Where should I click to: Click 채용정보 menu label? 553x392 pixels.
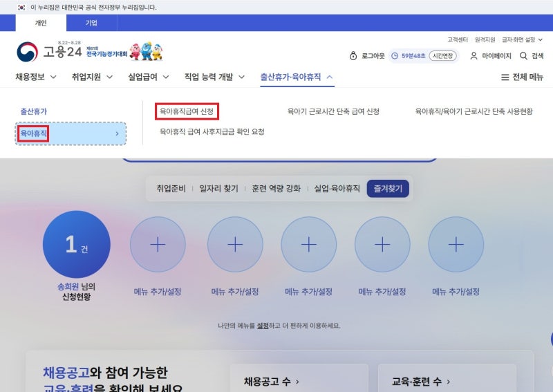pyautogui.click(x=30, y=77)
